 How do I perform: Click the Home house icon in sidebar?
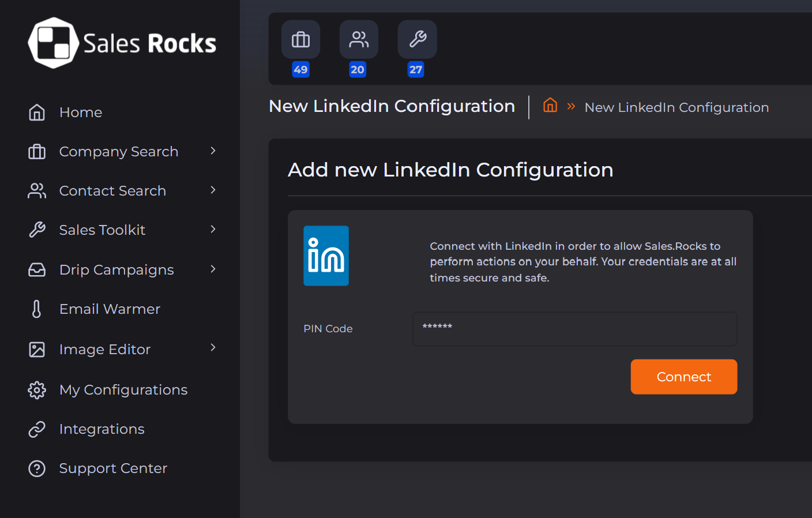[37, 112]
